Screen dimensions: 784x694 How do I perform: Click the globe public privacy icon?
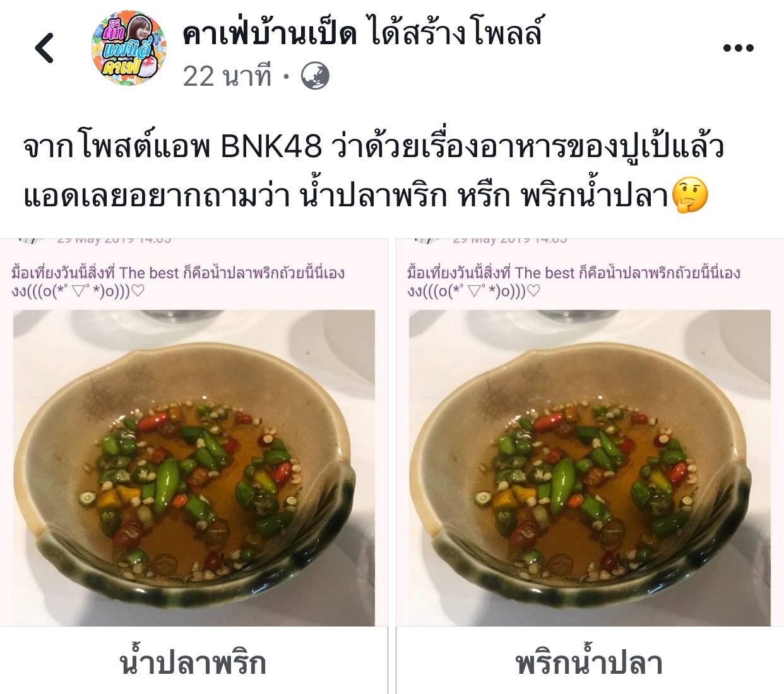click(x=315, y=76)
